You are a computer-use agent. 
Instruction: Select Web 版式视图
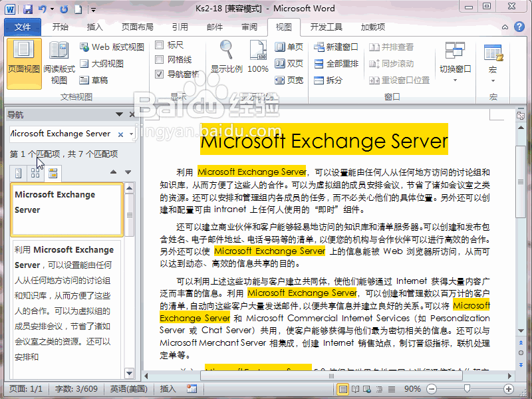point(112,47)
